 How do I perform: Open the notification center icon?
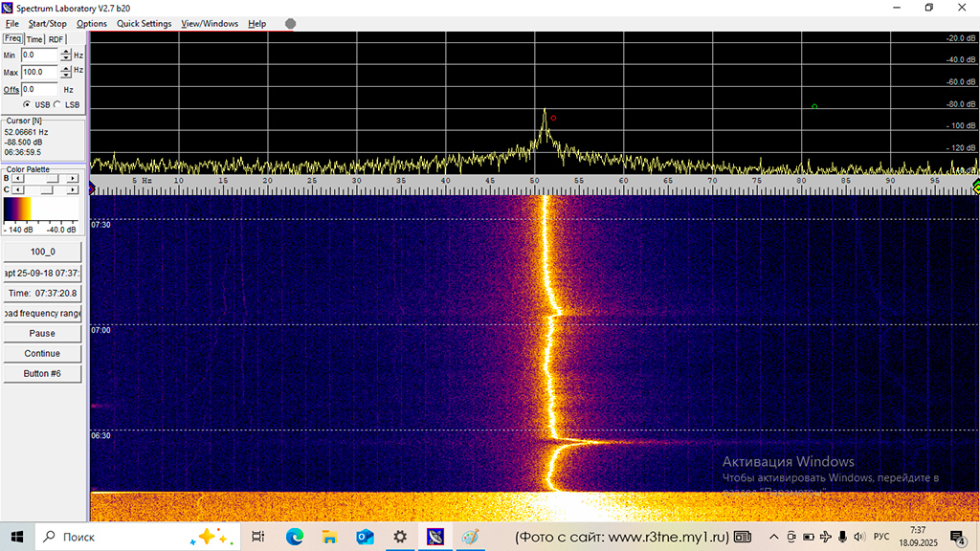click(x=957, y=537)
